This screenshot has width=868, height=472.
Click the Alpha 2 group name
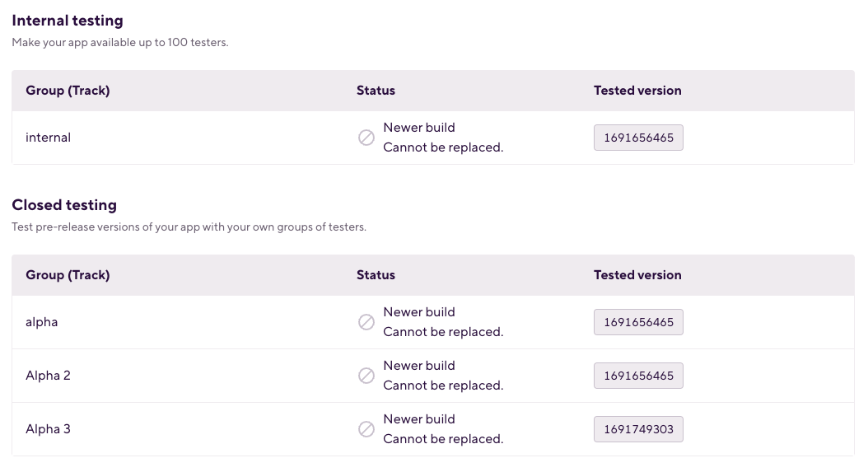(48, 376)
